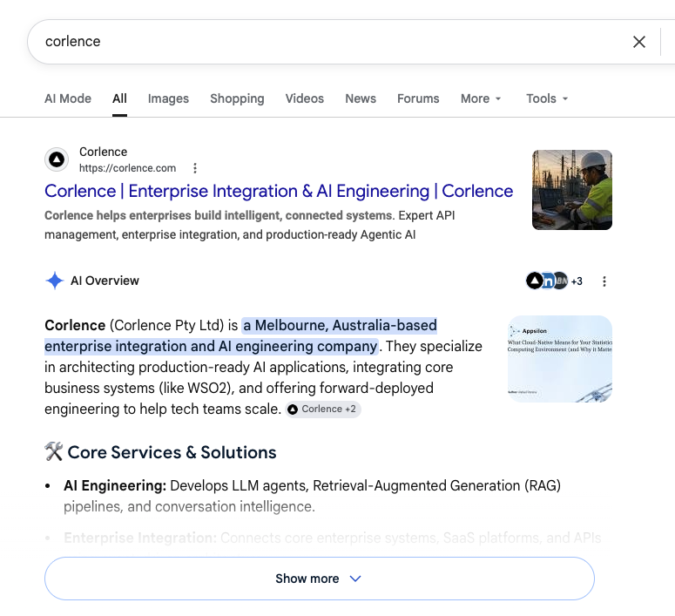Click the corlence search input field
Screen dimensions: 675x616
tap(332, 41)
